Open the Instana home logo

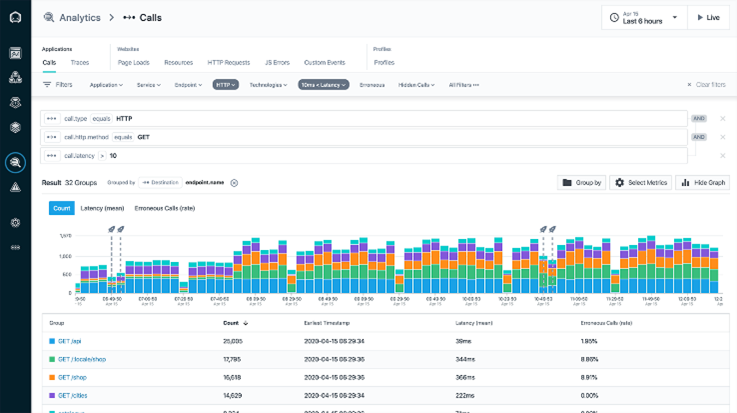coord(16,18)
